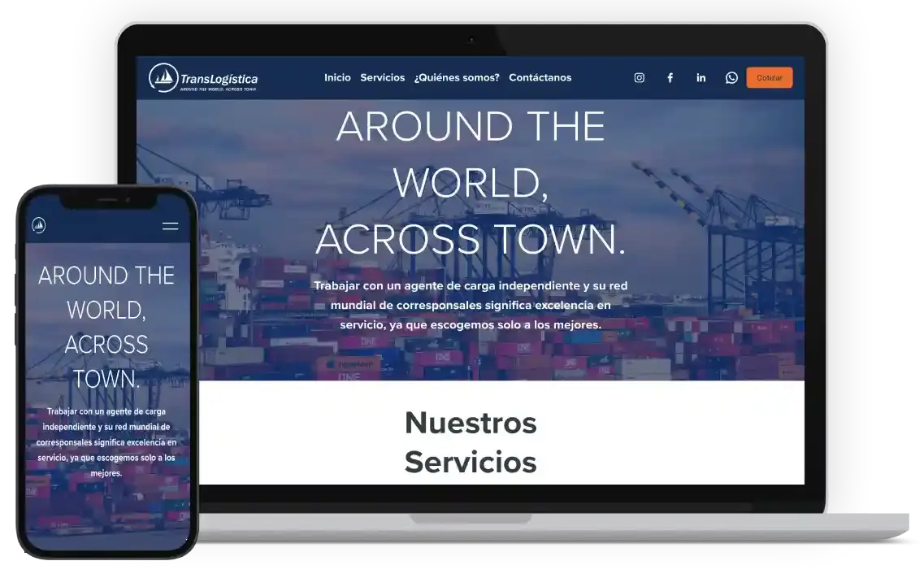Click the laptop hero heading text
The width and height of the screenshot is (924, 574).
tap(471, 183)
